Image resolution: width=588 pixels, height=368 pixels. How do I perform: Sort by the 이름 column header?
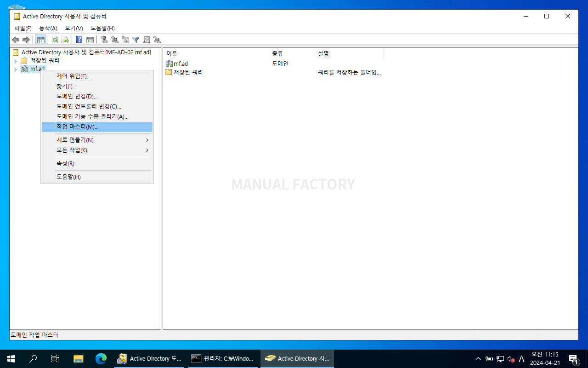216,53
